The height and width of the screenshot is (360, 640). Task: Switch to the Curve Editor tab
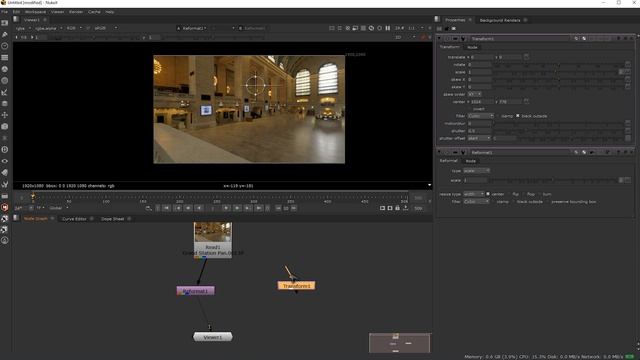74,219
